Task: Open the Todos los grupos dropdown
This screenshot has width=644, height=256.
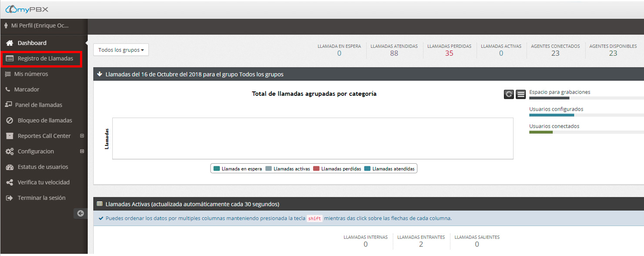Action: click(121, 50)
